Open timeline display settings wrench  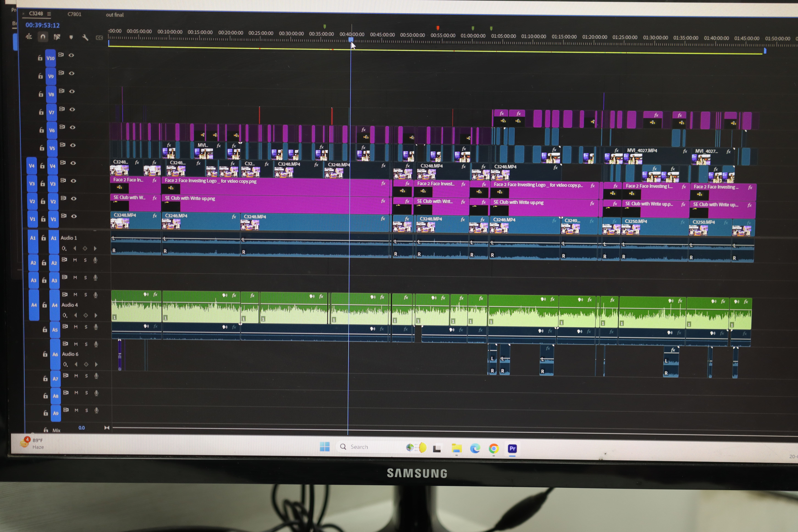click(x=85, y=37)
